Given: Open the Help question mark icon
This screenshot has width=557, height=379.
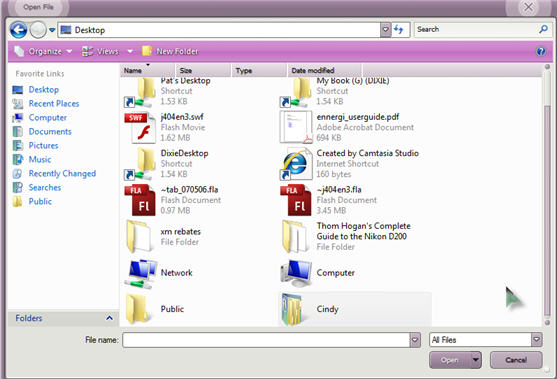Looking at the screenshot, I should click(541, 52).
